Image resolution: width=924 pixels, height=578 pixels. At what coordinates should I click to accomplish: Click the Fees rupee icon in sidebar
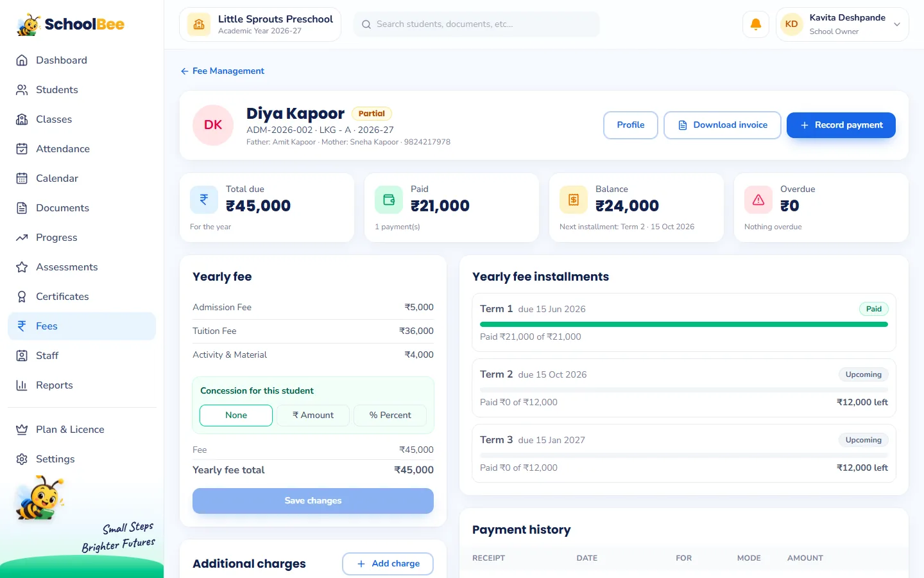click(22, 326)
